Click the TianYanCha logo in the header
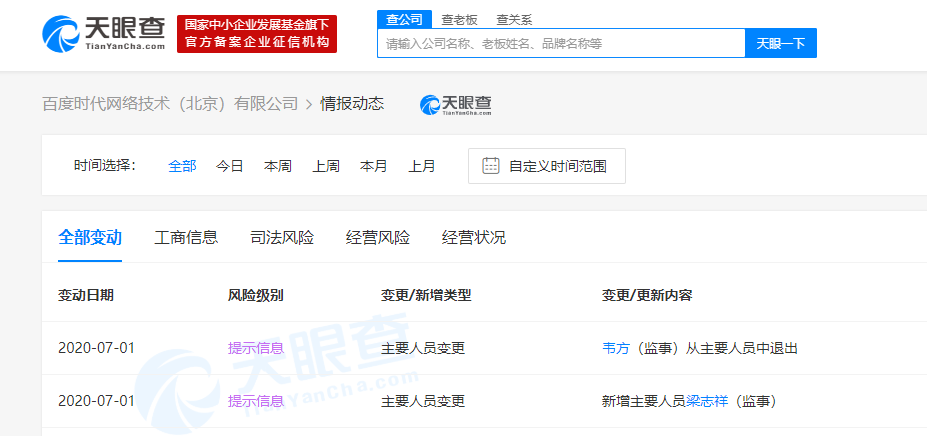Viewport: 927px width, 436px height. (103, 34)
